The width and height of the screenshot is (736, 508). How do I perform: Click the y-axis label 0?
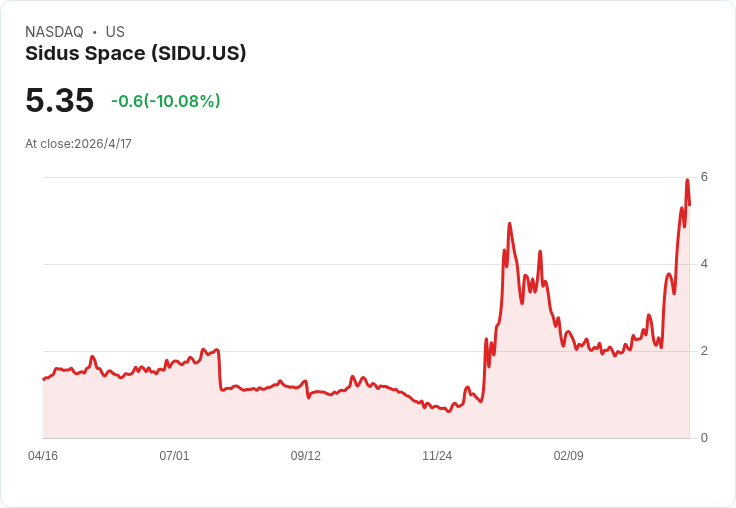[x=704, y=438]
